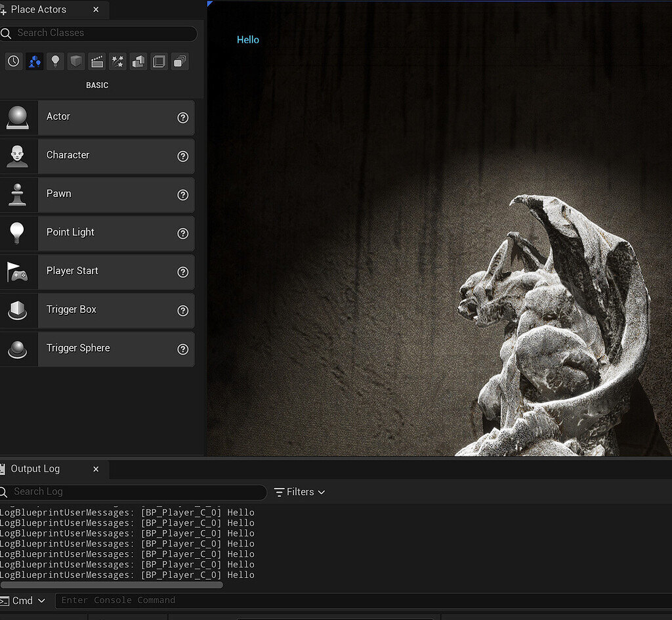Open the Cinematic category clapperboard icon
The height and width of the screenshot is (620, 672).
[97, 62]
